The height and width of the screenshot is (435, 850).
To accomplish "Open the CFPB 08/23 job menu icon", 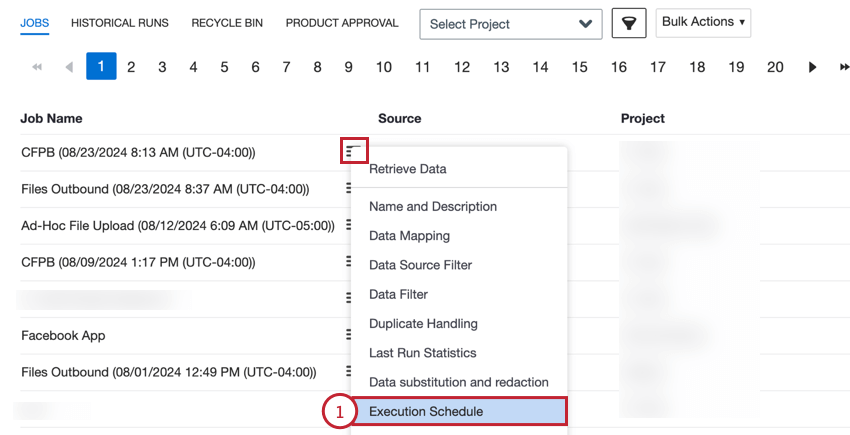I will (x=353, y=151).
